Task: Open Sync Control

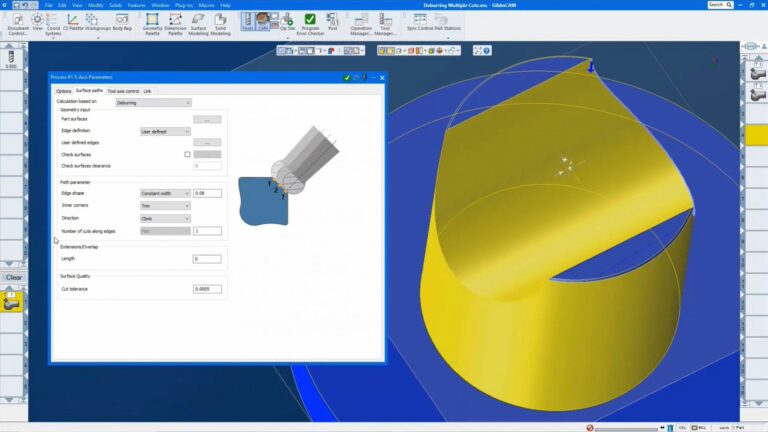Action: tap(420, 23)
